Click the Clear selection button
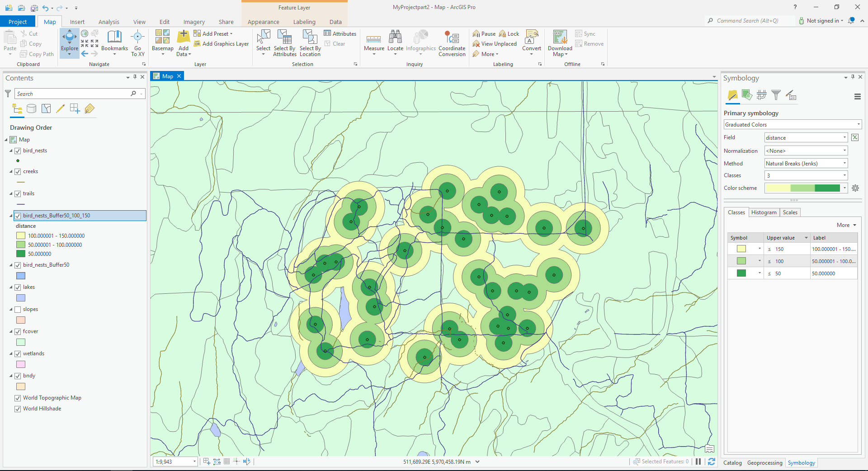The width and height of the screenshot is (868, 471). coord(336,43)
